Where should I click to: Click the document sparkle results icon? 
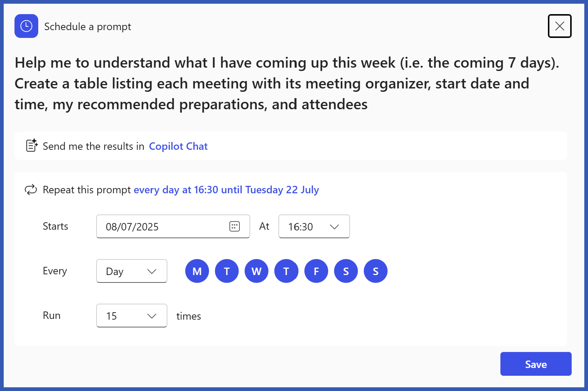pyautogui.click(x=32, y=145)
